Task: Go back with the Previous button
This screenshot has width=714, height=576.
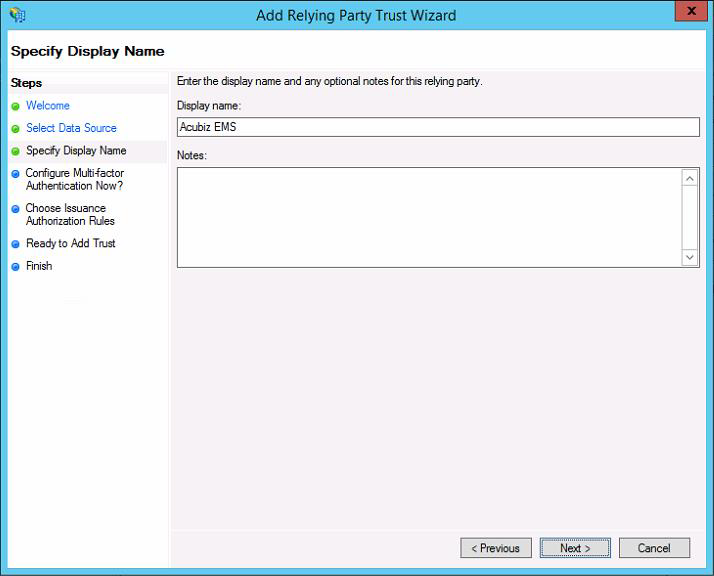Action: (496, 548)
